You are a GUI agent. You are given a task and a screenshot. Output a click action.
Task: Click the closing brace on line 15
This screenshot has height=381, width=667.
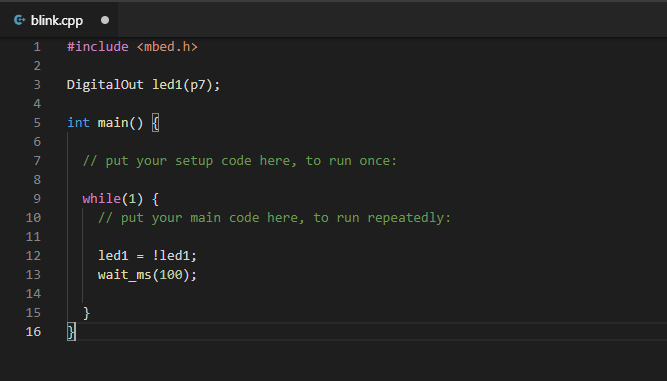click(86, 313)
